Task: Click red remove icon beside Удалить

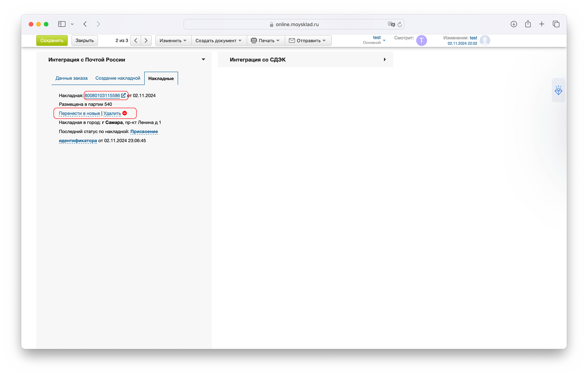Action: [x=125, y=113]
